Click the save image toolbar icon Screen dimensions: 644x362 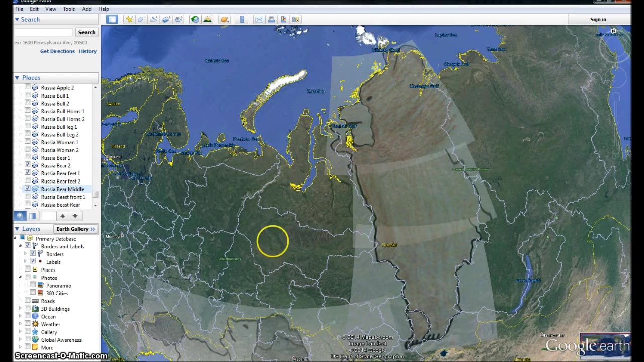click(x=283, y=20)
